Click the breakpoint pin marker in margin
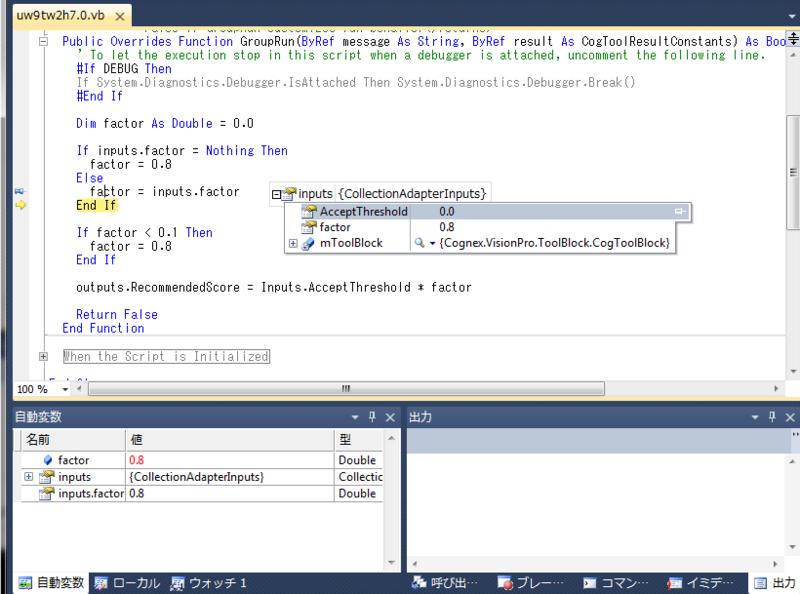The height and width of the screenshot is (594, 800). [x=19, y=191]
